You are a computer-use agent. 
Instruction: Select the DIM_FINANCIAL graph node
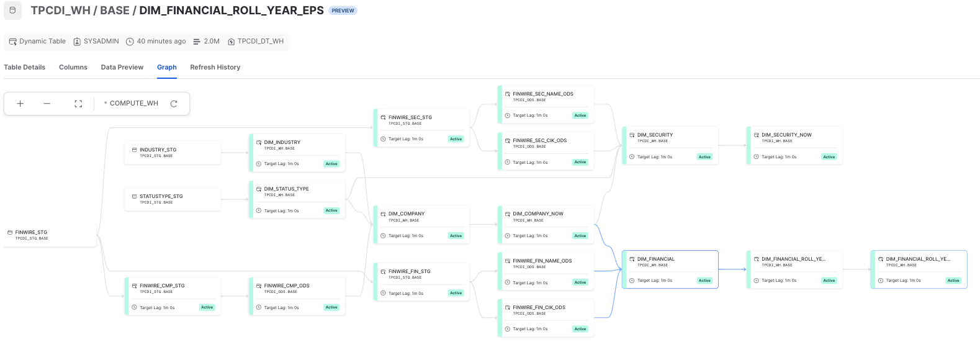(670, 269)
